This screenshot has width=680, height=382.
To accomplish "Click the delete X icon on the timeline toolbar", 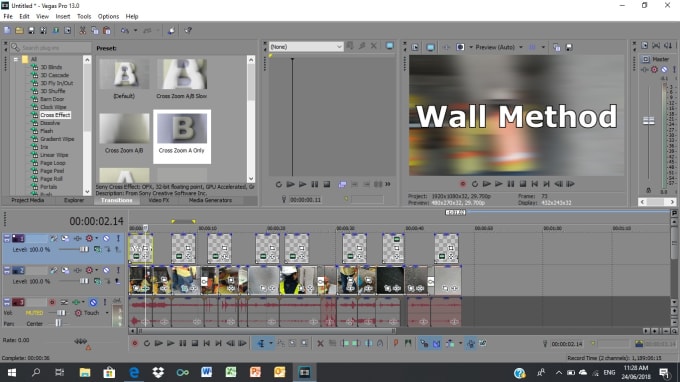I will tap(320, 343).
